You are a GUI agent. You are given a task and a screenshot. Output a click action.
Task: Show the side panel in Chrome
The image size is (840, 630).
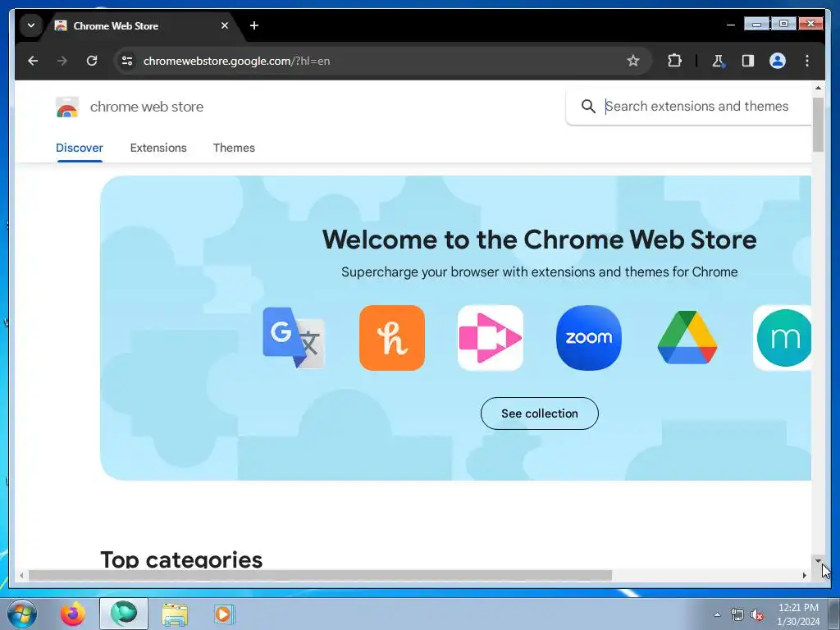[x=748, y=61]
